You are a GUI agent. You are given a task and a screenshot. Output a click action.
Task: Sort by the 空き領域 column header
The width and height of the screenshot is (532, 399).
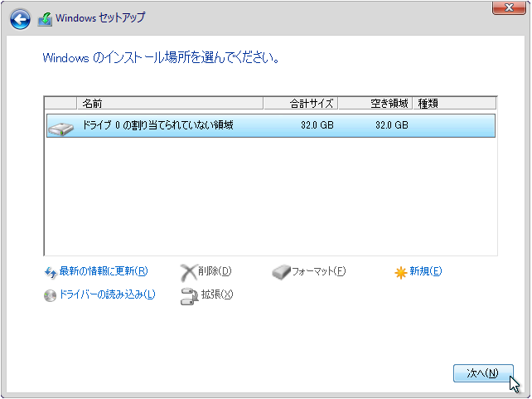tap(375, 103)
